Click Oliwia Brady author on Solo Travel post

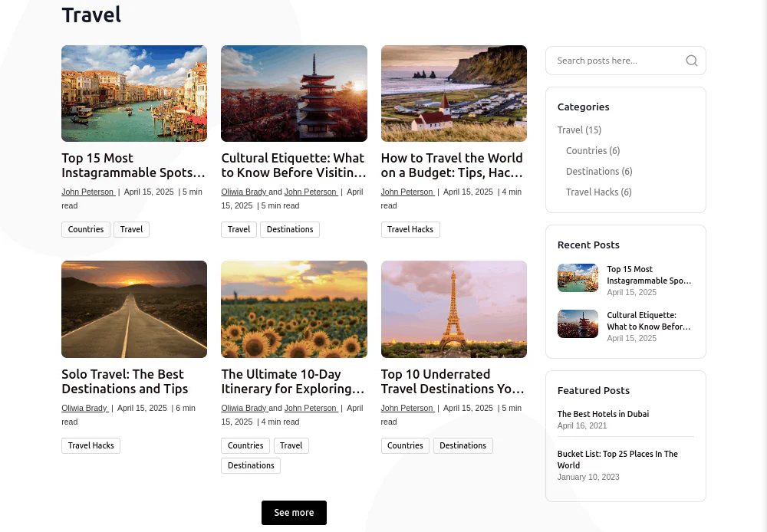tap(84, 408)
